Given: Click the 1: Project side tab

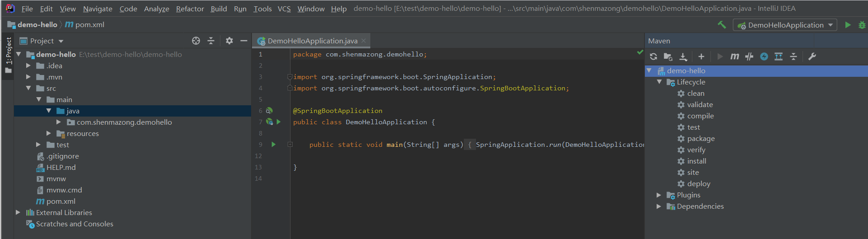Looking at the screenshot, I should [8, 56].
